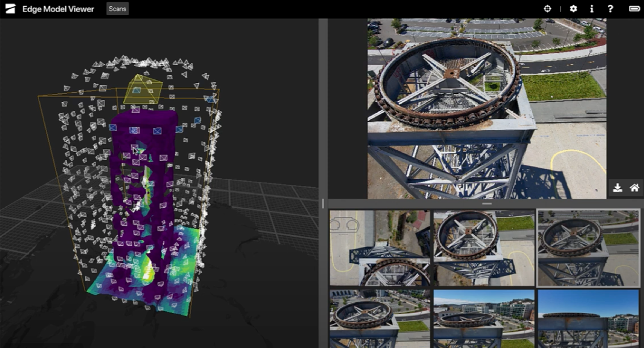The width and height of the screenshot is (644, 348).
Task: Open the help question mark icon
Action: (610, 9)
